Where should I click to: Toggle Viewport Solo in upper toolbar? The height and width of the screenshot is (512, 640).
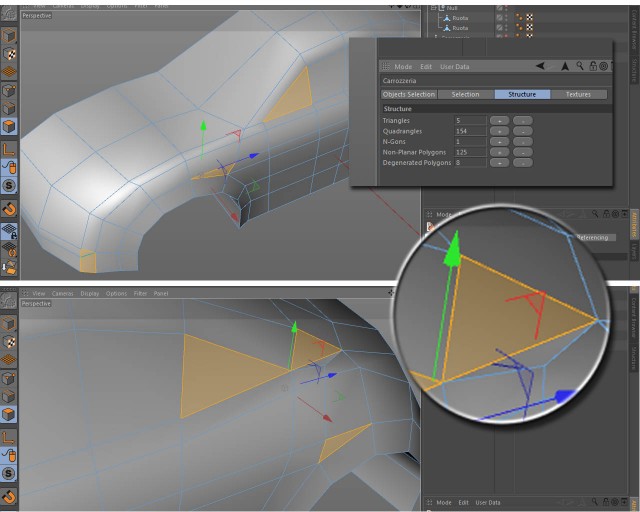coord(9,186)
